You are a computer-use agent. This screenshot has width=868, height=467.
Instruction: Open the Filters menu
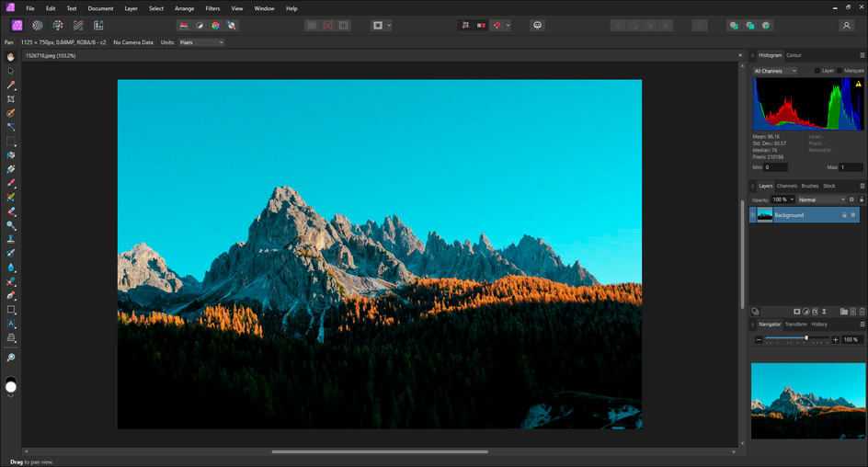click(212, 8)
